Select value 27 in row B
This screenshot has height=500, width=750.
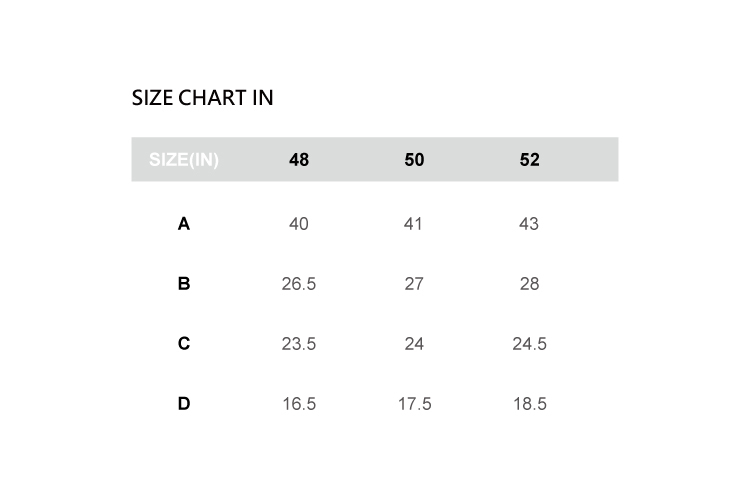414,284
